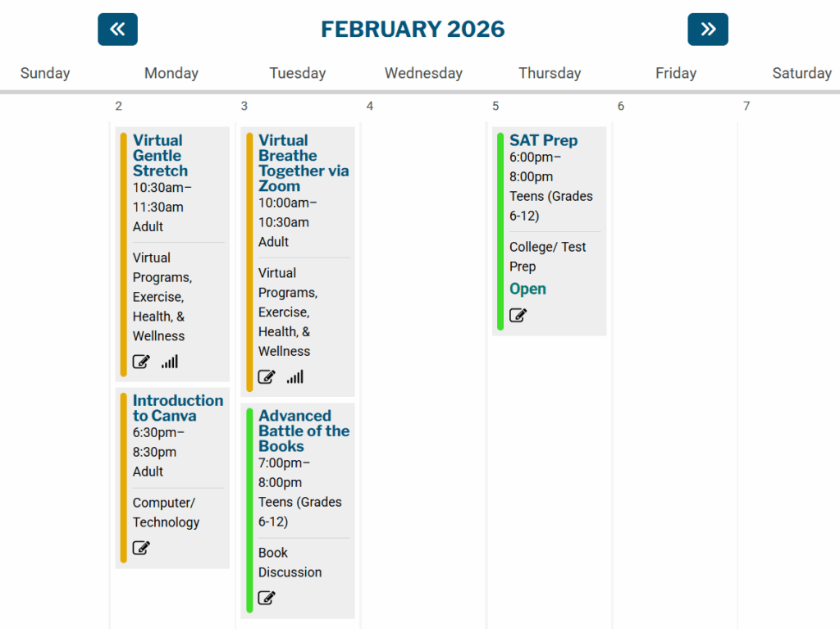Open registration icon for Advanced Battle of the Books
840x629 pixels.
click(266, 598)
